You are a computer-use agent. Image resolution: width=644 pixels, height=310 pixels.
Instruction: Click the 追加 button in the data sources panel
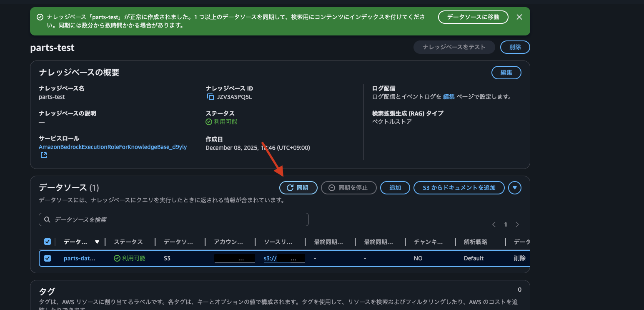[395, 187]
